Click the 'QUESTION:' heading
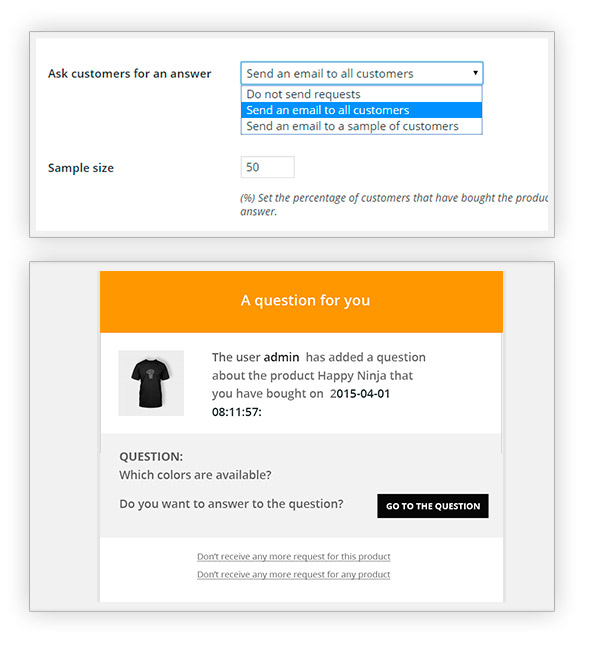The height and width of the screenshot is (647, 600). (151, 456)
